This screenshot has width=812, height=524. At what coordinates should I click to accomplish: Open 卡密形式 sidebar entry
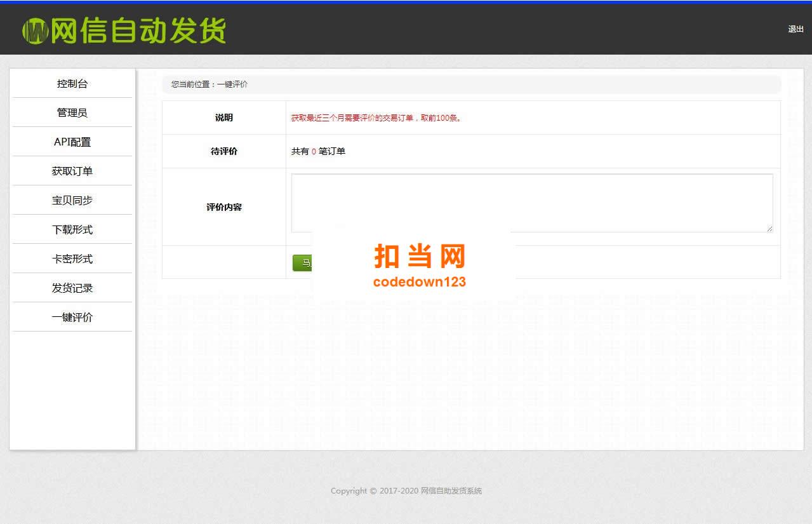(72, 259)
